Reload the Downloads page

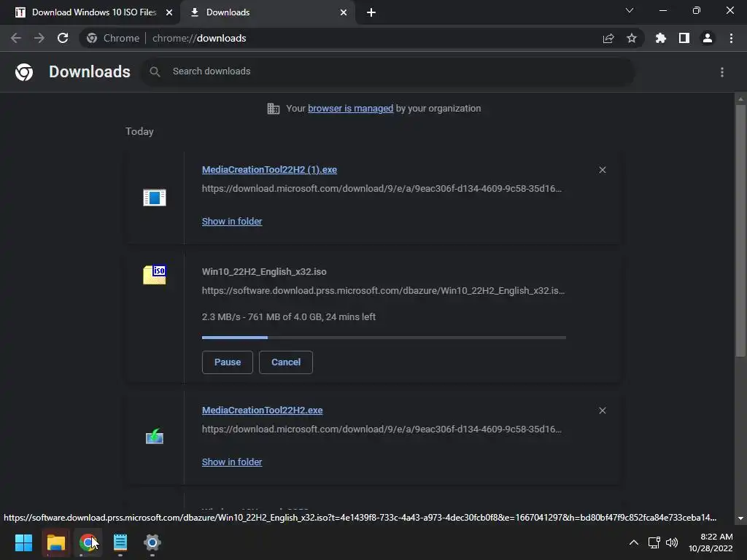coord(63,38)
